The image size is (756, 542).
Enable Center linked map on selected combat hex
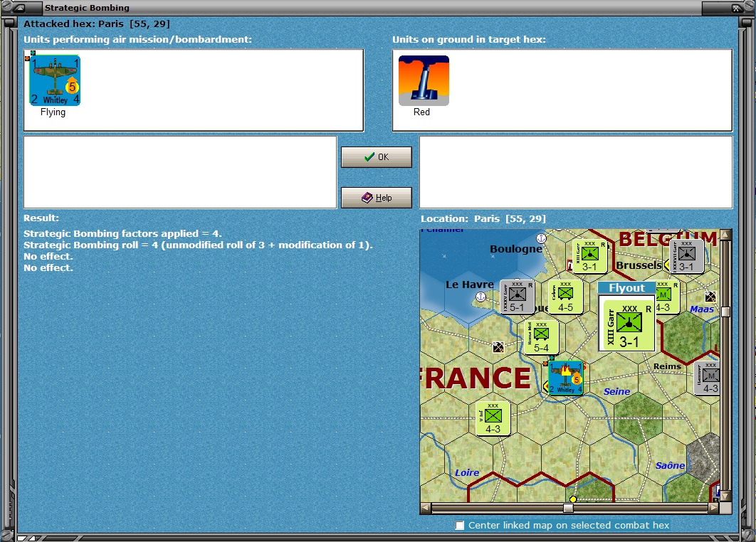click(460, 525)
